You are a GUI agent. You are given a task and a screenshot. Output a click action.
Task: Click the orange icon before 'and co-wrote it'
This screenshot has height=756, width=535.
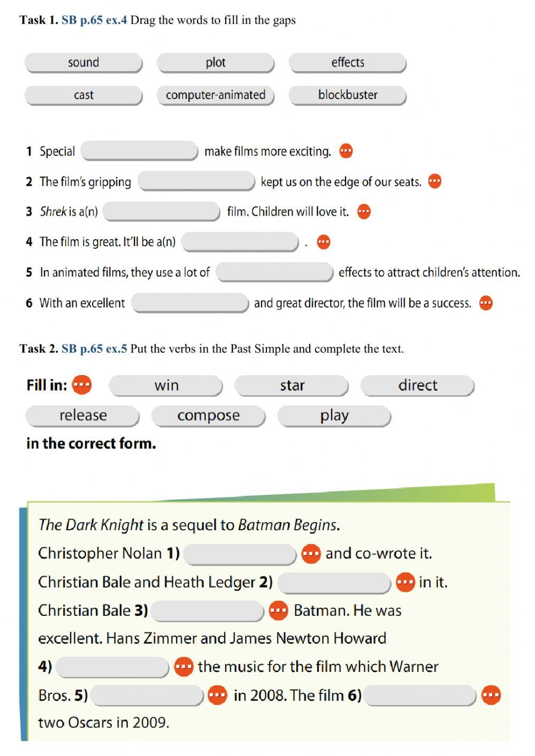311,553
